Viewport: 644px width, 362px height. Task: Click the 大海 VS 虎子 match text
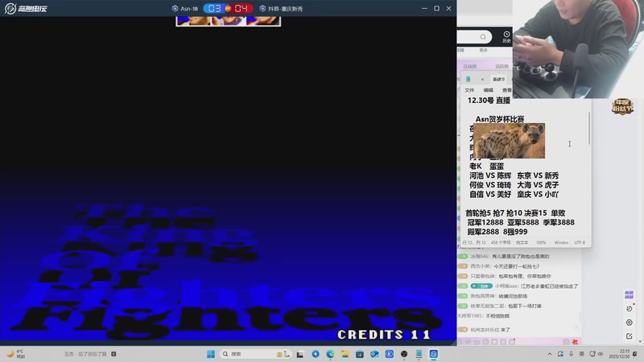pos(538,185)
